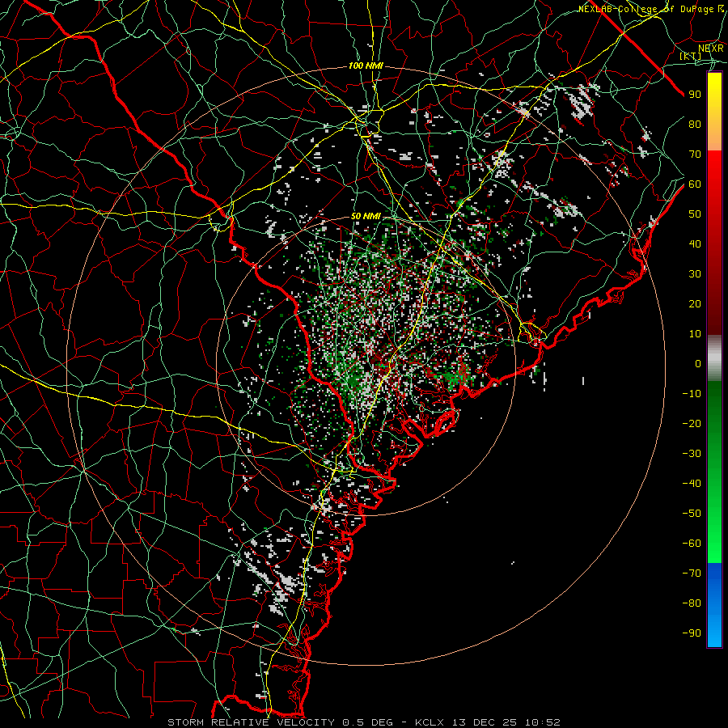
Task: Select the 80 value on velocity scale
Action: (695, 125)
